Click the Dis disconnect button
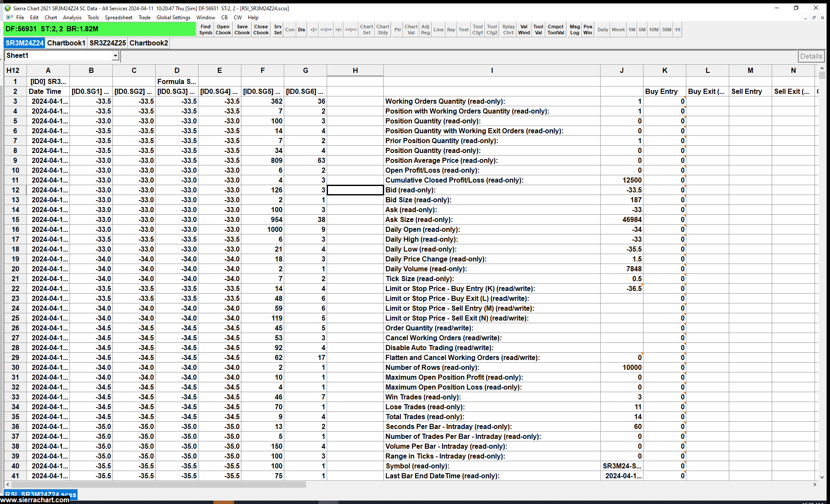 [301, 30]
